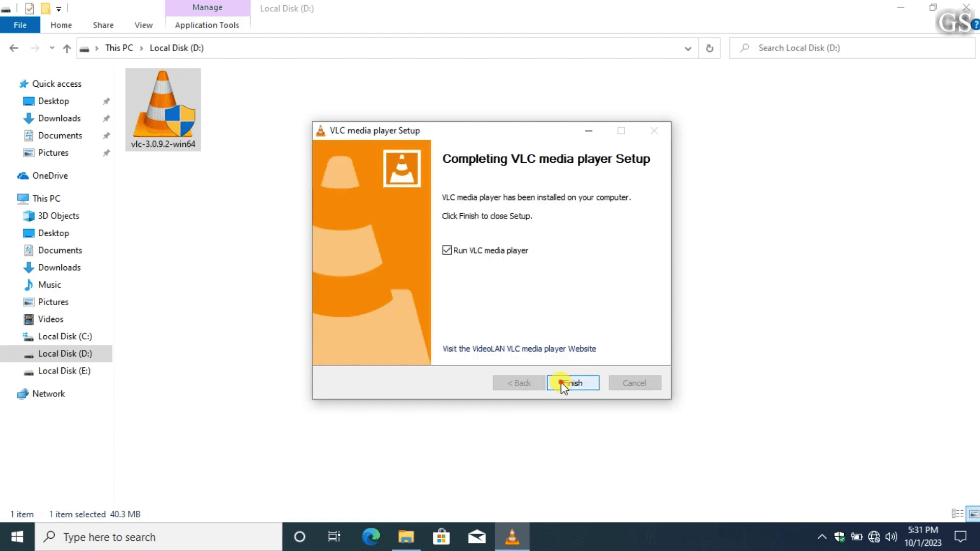Switch to Large icons view layout
980x551 pixels.
click(973, 514)
